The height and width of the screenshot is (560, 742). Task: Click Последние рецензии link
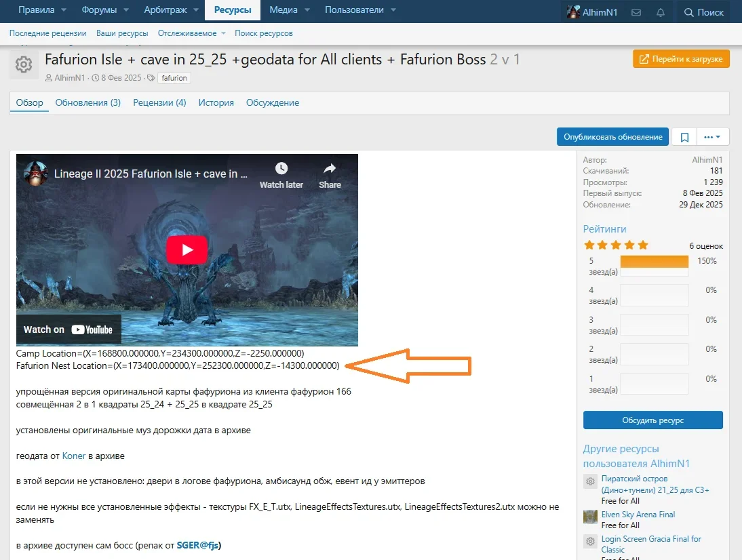(47, 33)
